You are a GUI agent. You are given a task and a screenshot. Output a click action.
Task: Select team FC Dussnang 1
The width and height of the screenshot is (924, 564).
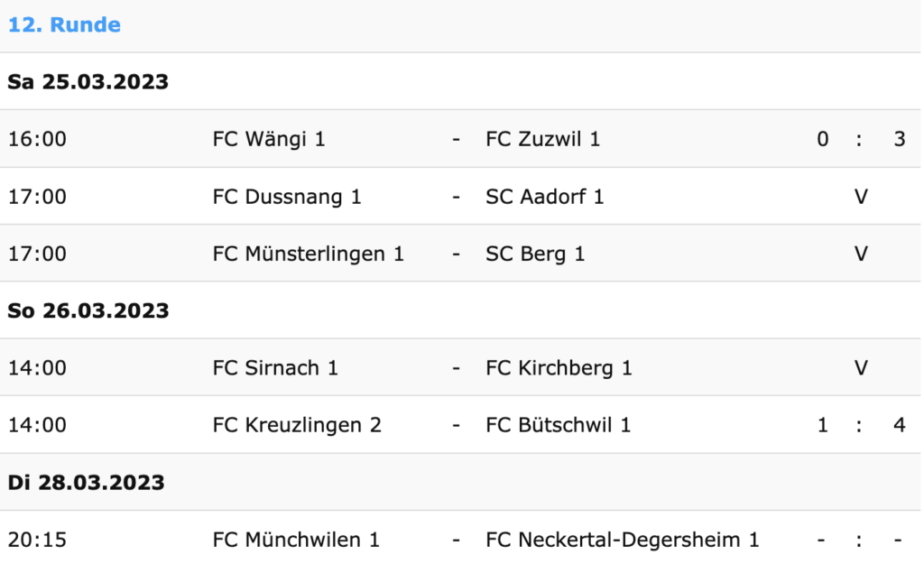pyautogui.click(x=287, y=197)
